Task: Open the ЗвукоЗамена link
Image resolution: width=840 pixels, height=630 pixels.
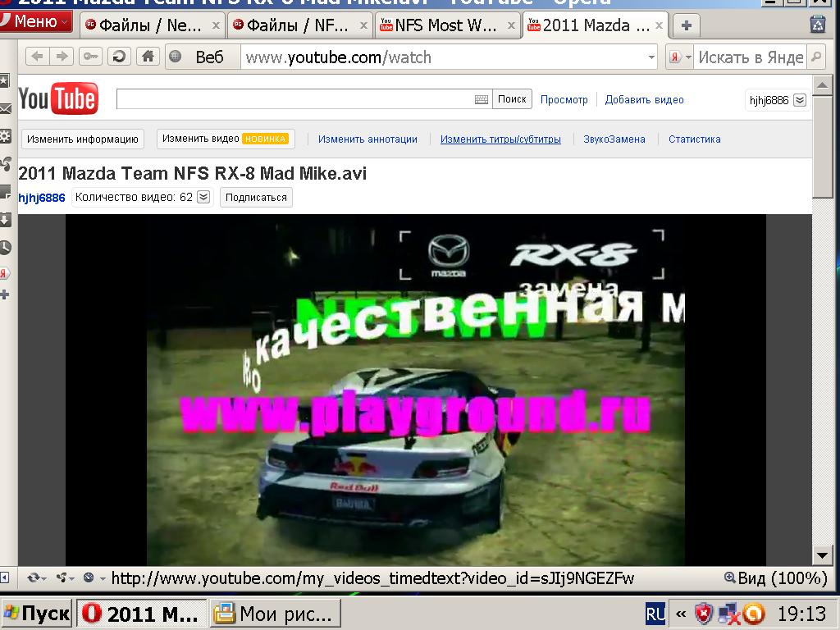Action: (614, 139)
